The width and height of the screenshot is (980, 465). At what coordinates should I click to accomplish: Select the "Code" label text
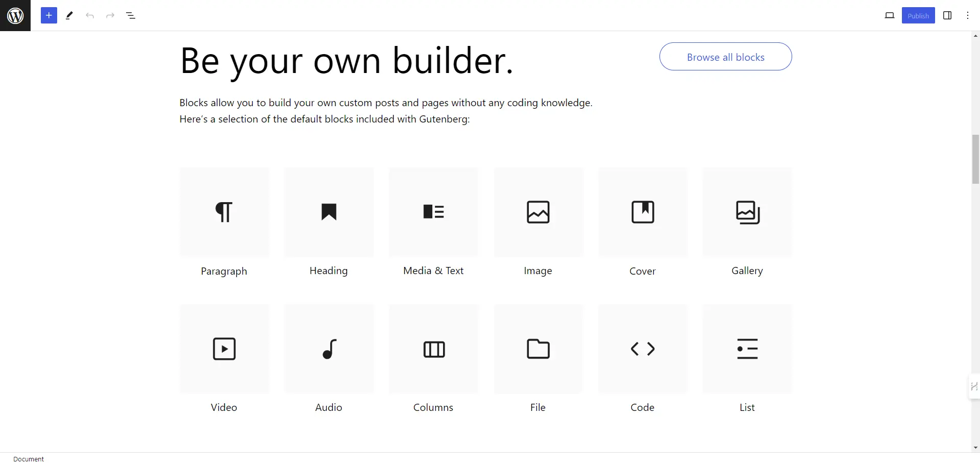click(x=643, y=407)
